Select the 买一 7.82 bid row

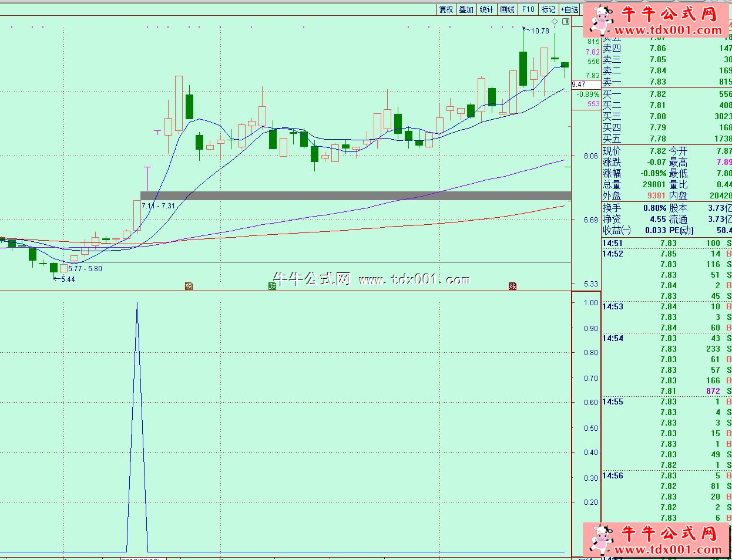point(667,94)
